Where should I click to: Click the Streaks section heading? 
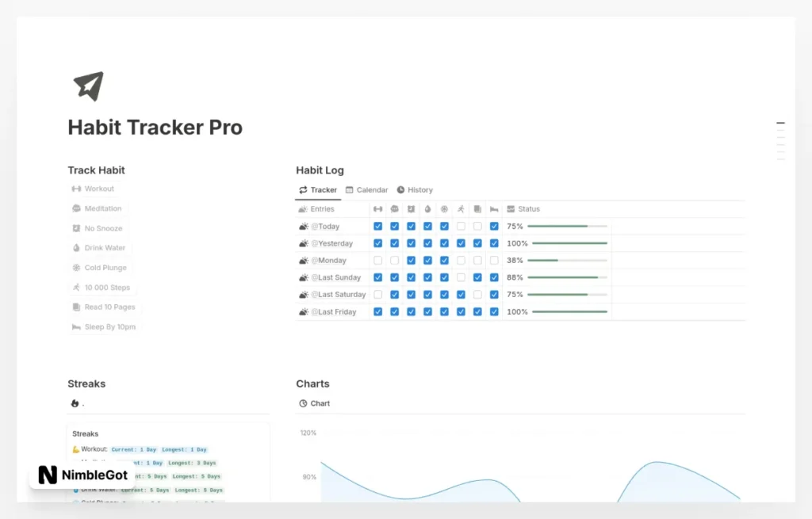[86, 384]
